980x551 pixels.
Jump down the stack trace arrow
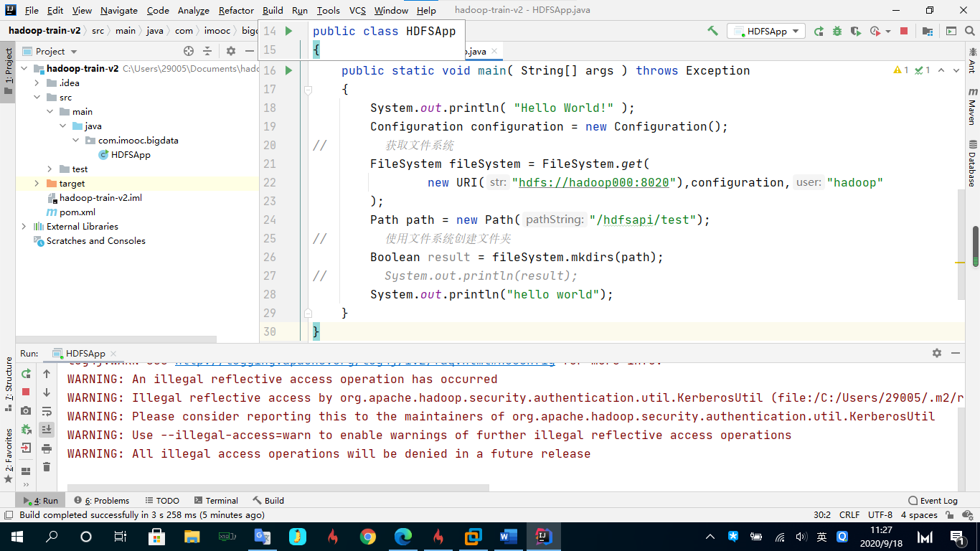[47, 392]
